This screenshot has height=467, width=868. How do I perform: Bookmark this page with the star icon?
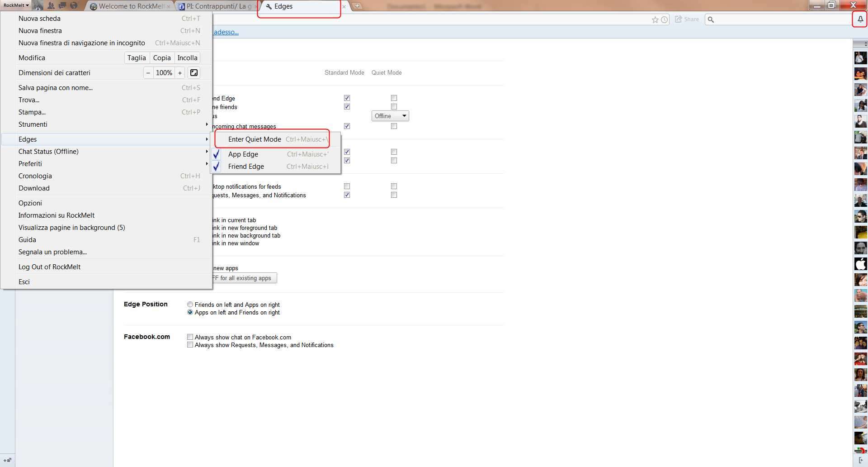pyautogui.click(x=655, y=19)
